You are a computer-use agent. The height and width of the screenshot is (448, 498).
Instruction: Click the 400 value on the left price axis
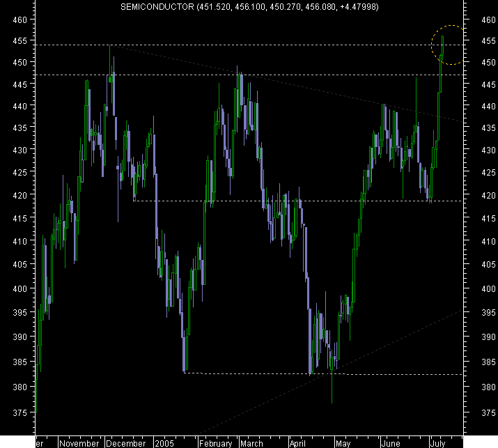[x=20, y=288]
